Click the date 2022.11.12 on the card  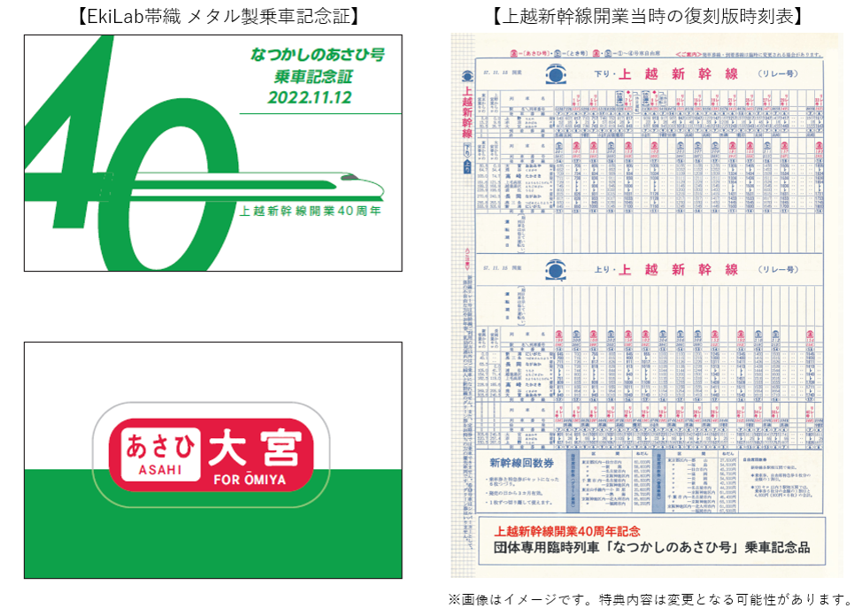coord(310,97)
